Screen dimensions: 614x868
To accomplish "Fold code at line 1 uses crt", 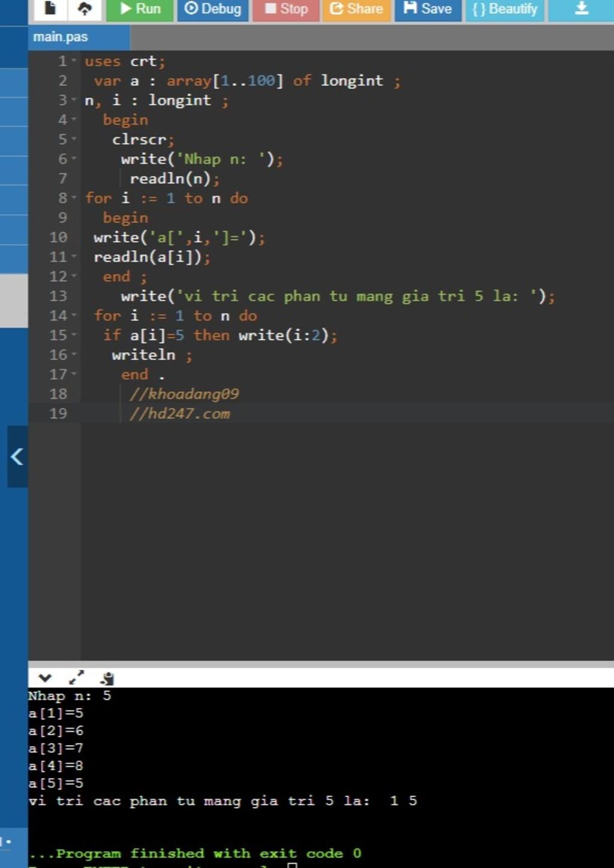I will pyautogui.click(x=74, y=61).
